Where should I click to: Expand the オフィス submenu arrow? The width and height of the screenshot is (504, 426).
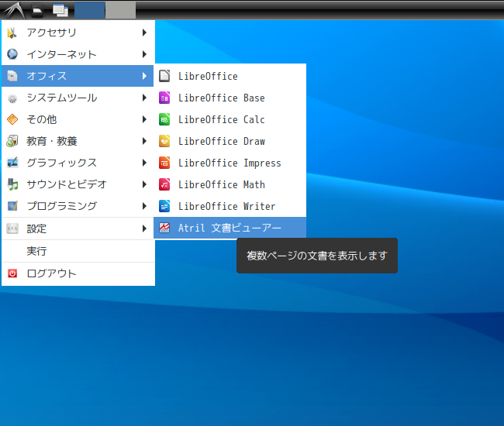(145, 76)
